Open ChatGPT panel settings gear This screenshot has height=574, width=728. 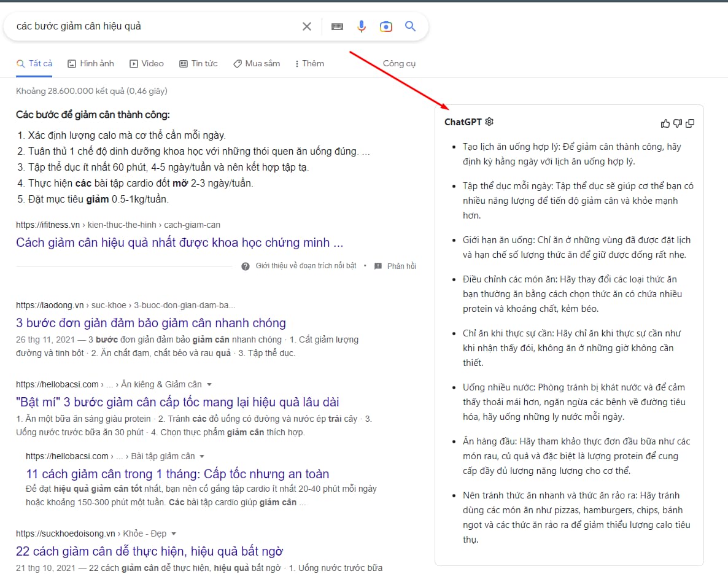(x=489, y=122)
